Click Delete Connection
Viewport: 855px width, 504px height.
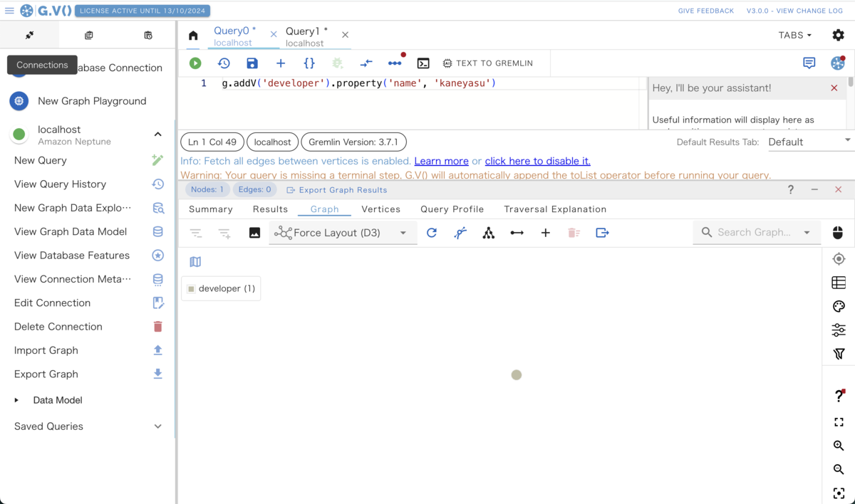coord(58,326)
